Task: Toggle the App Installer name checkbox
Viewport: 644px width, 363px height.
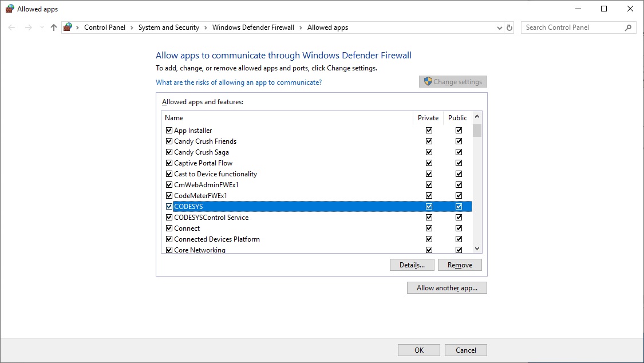Action: coord(169,130)
